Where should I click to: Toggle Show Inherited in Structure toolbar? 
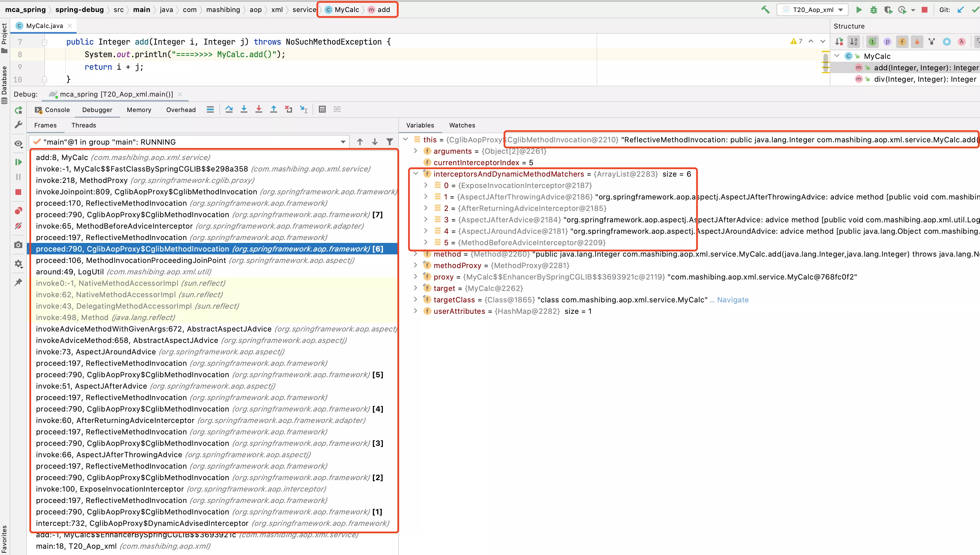[x=873, y=41]
